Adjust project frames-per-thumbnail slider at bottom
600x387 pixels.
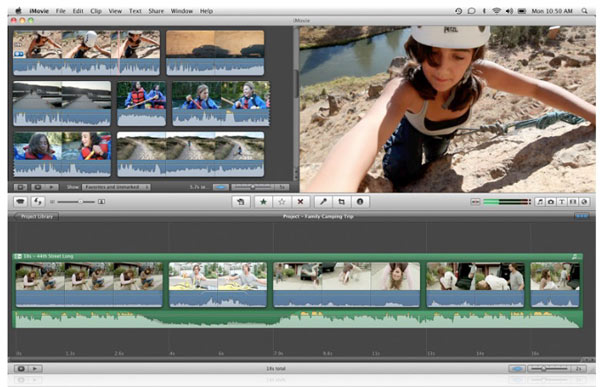(x=548, y=369)
